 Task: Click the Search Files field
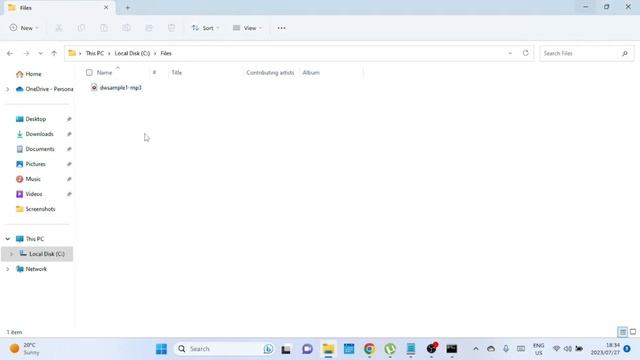pyautogui.click(x=587, y=53)
